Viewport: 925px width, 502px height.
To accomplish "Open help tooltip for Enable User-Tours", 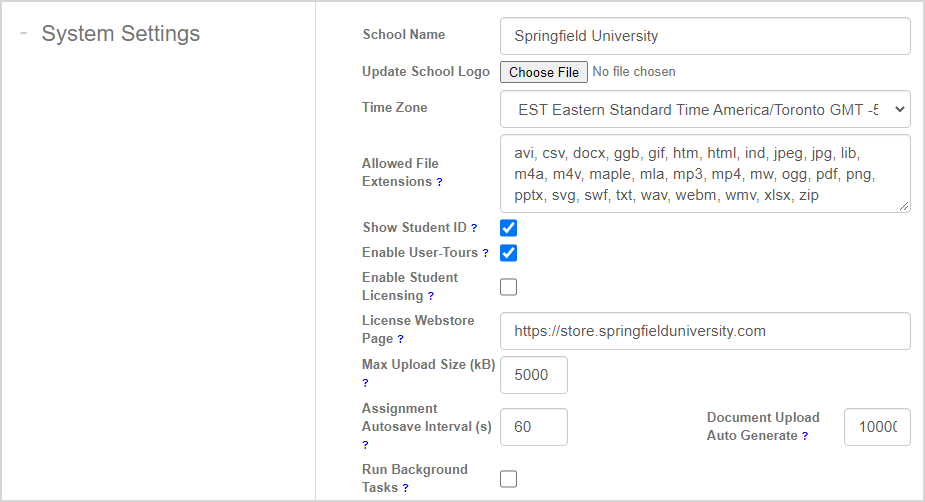I will click(x=485, y=253).
